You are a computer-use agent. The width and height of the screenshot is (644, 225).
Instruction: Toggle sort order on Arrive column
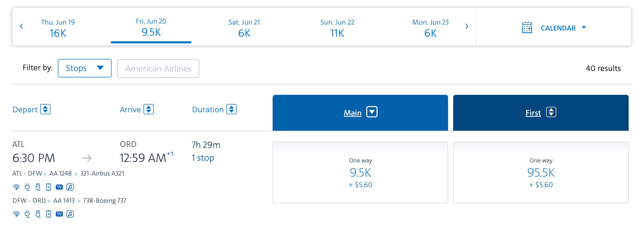point(149,109)
